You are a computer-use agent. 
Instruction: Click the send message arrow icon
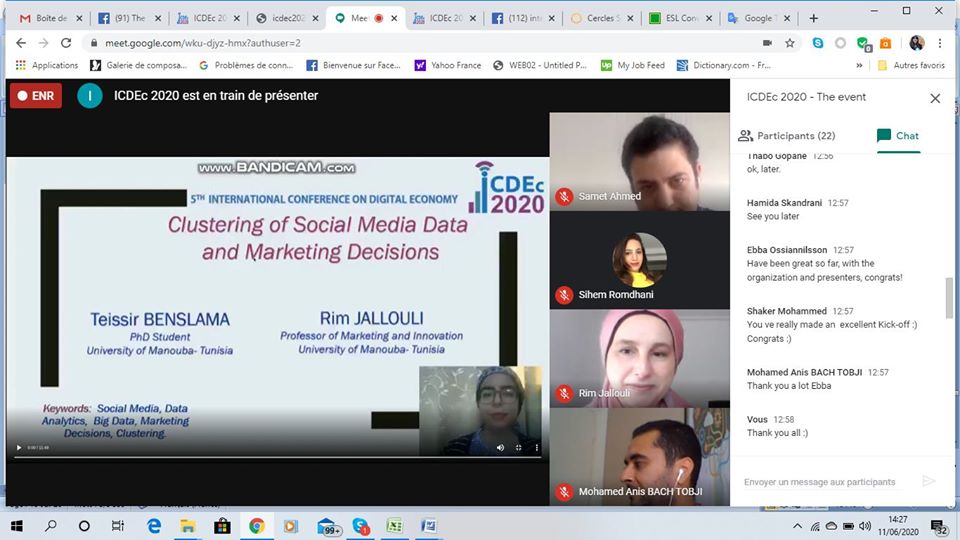929,481
